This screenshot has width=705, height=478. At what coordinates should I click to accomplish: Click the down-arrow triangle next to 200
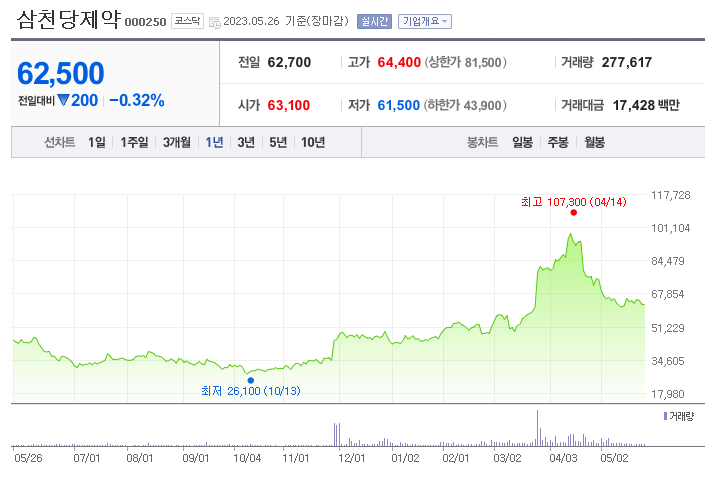point(63,100)
